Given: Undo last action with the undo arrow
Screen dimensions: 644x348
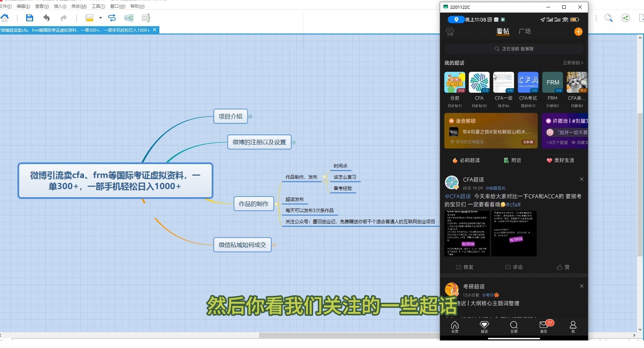Looking at the screenshot, I should pos(46,18).
